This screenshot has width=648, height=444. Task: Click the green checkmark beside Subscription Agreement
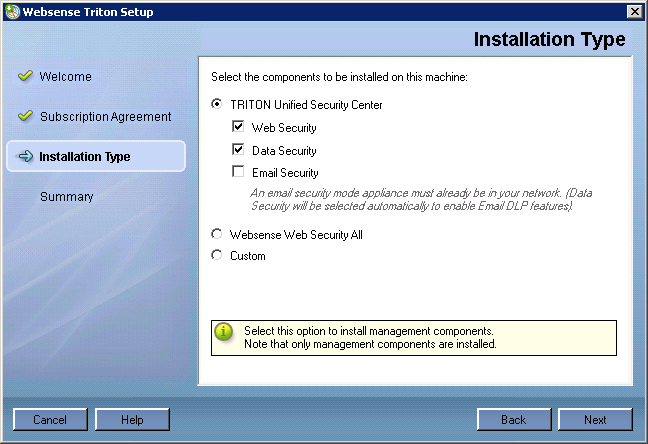point(25,116)
